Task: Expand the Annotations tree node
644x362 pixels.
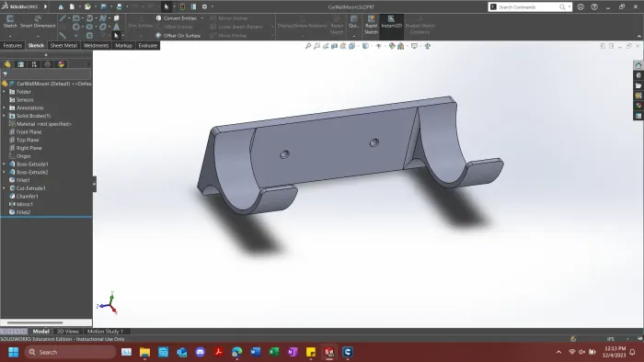Action: [x=4, y=107]
